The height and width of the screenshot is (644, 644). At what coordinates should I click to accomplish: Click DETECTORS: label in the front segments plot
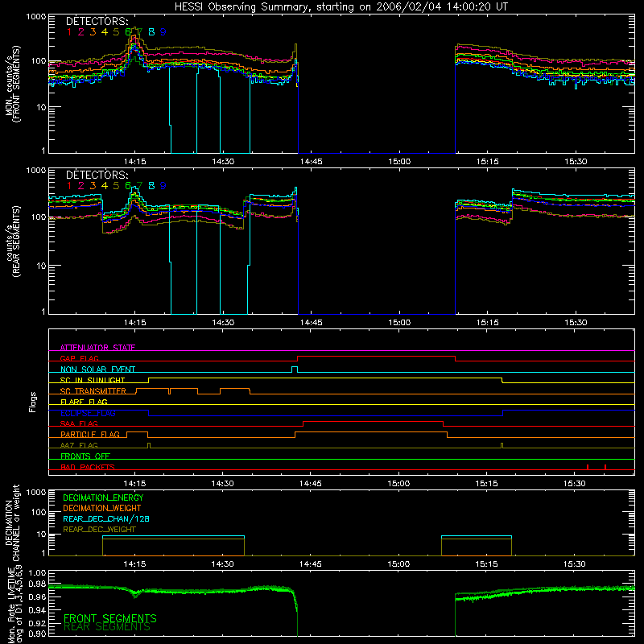tap(97, 21)
